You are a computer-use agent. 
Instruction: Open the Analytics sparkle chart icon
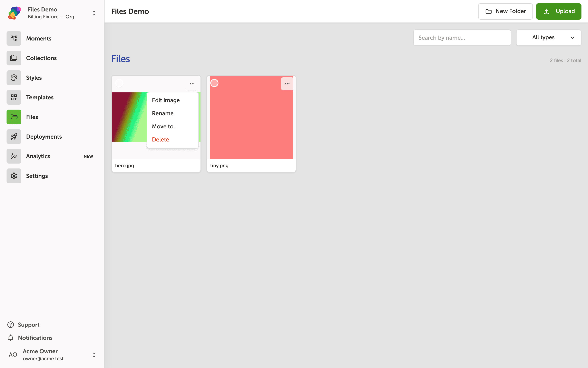14,156
